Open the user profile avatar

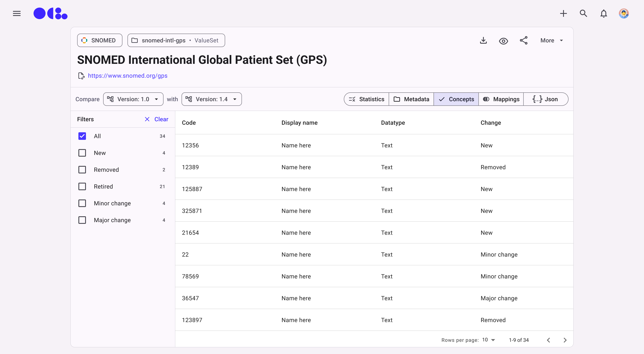click(623, 13)
